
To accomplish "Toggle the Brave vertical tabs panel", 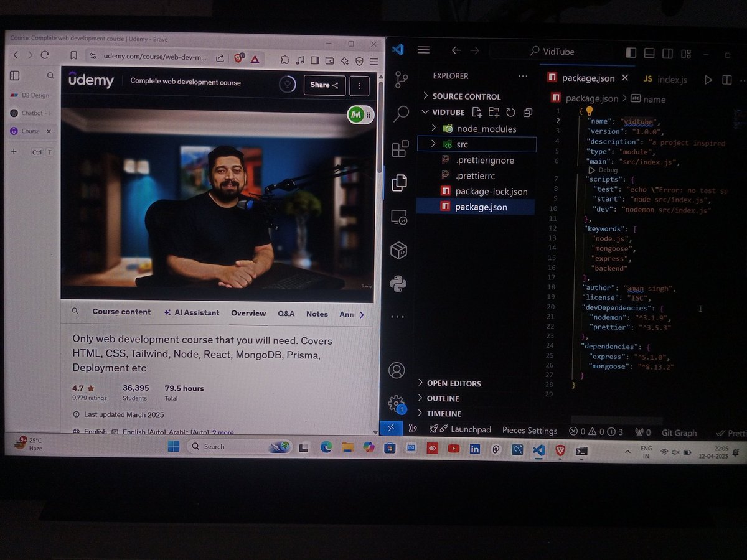I will (15, 76).
